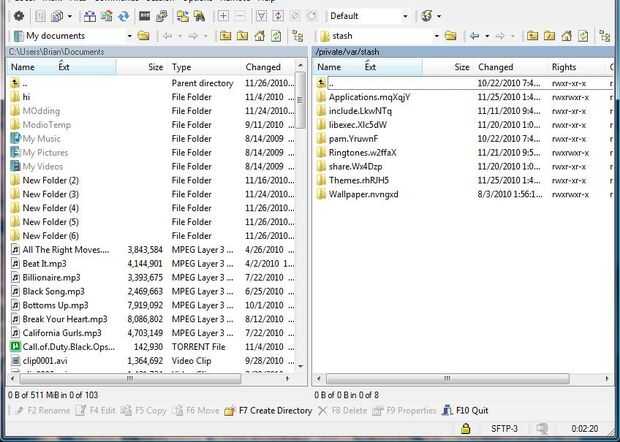Screen dimensions: 620x442
Task: Sort remote files by the Changed column
Action: [x=511, y=67]
